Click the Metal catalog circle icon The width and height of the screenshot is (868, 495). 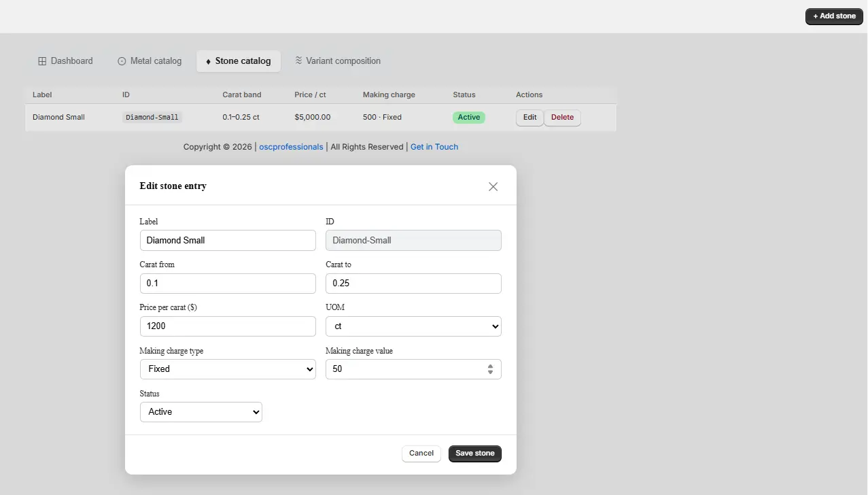122,61
